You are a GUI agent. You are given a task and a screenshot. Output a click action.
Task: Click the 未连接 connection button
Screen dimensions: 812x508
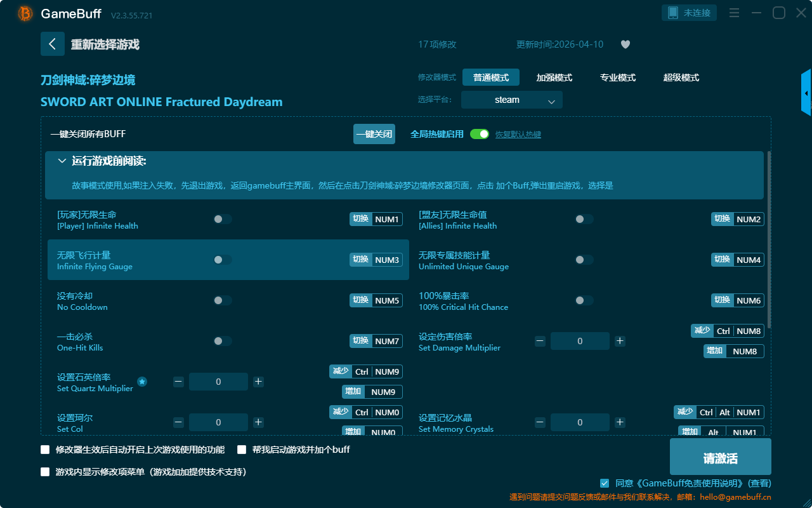pos(690,13)
